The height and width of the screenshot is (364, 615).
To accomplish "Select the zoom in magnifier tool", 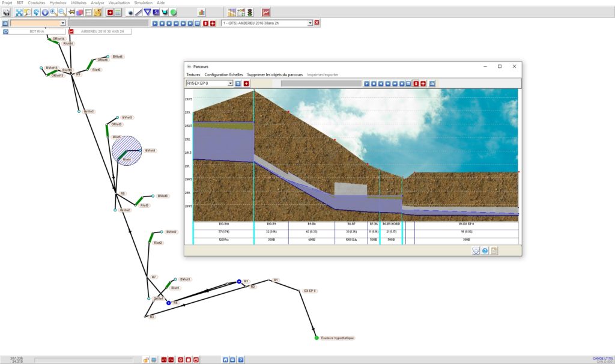I will tap(53, 12).
